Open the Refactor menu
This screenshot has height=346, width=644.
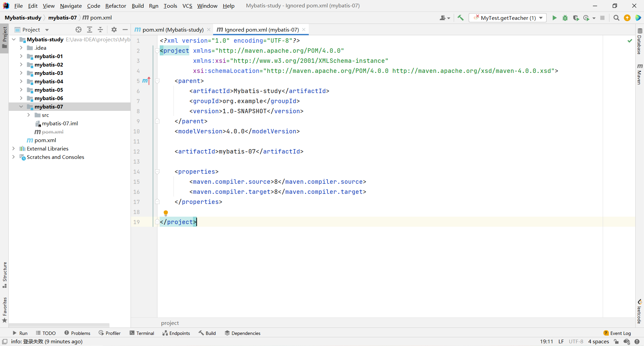coord(115,6)
